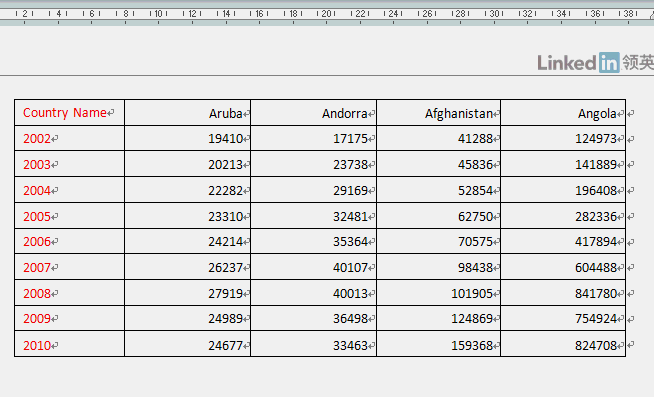The width and height of the screenshot is (654, 397).
Task: Click cell value 841780
Action: coord(596,293)
